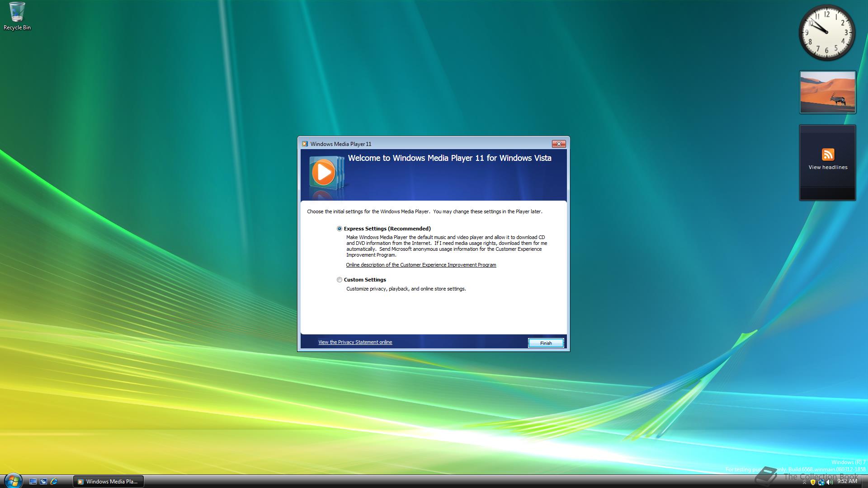Expand hidden system tray icons chevron
This screenshot has height=488, width=868.
(x=804, y=482)
